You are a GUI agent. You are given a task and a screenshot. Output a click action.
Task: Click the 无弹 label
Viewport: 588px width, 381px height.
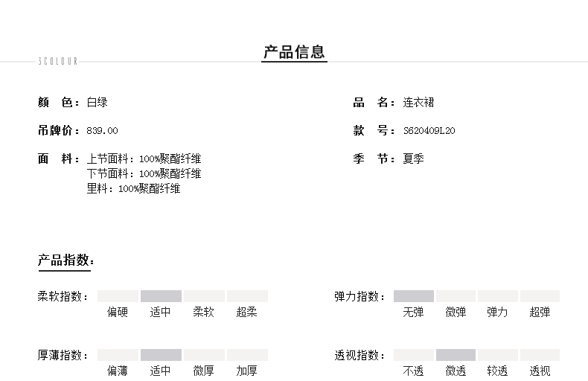[x=413, y=312]
